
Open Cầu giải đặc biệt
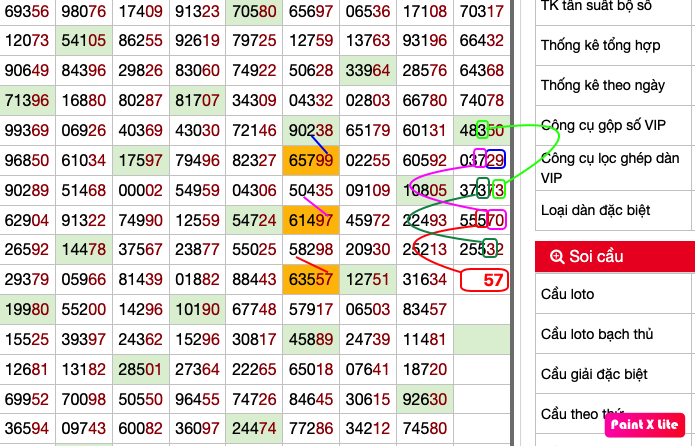(x=598, y=373)
